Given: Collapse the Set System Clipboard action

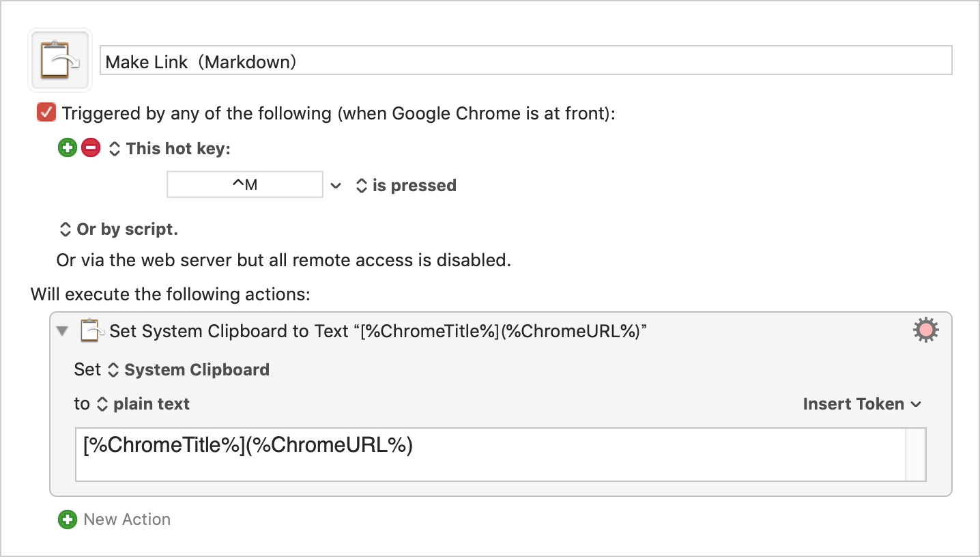Looking at the screenshot, I should click(63, 331).
